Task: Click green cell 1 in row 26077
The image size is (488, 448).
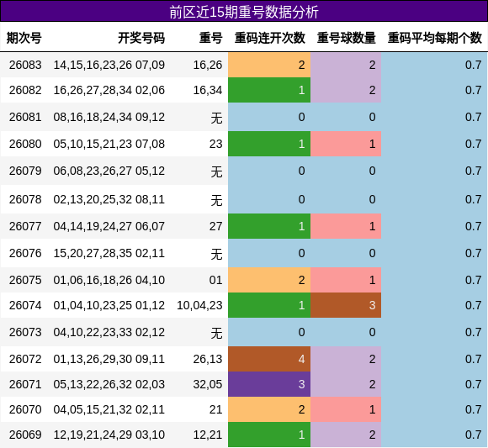Action: (269, 226)
